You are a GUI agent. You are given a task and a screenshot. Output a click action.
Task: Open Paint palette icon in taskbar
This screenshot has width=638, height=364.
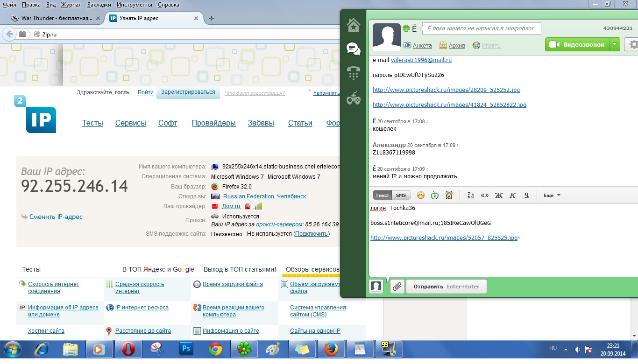272,349
